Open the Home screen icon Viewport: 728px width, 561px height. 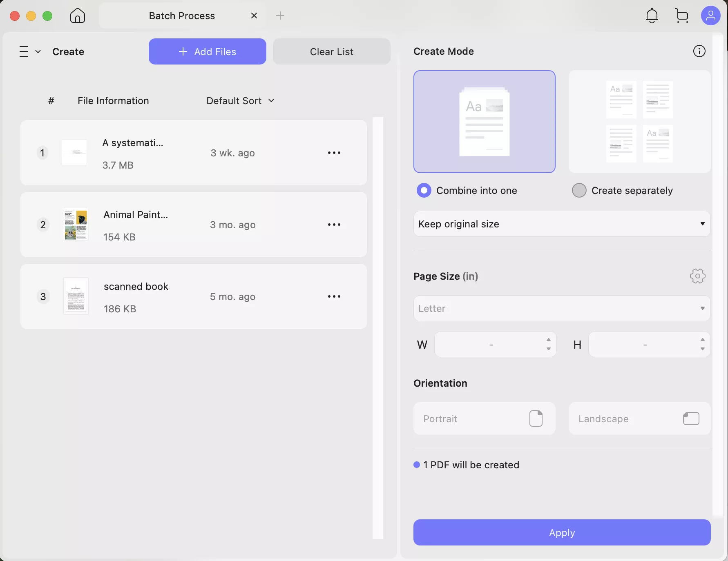point(77,16)
